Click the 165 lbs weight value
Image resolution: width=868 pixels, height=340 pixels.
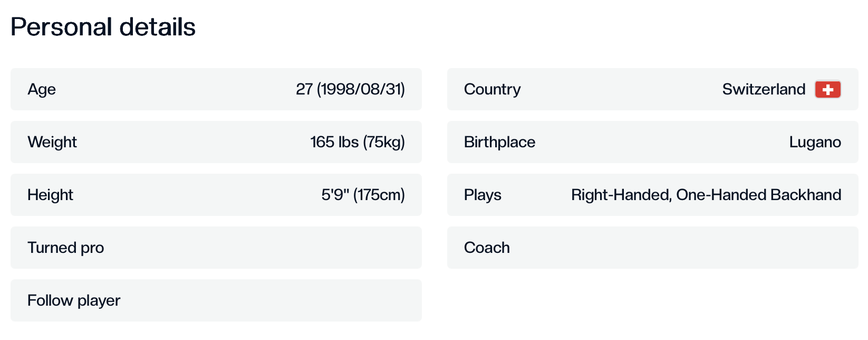pyautogui.click(x=334, y=142)
